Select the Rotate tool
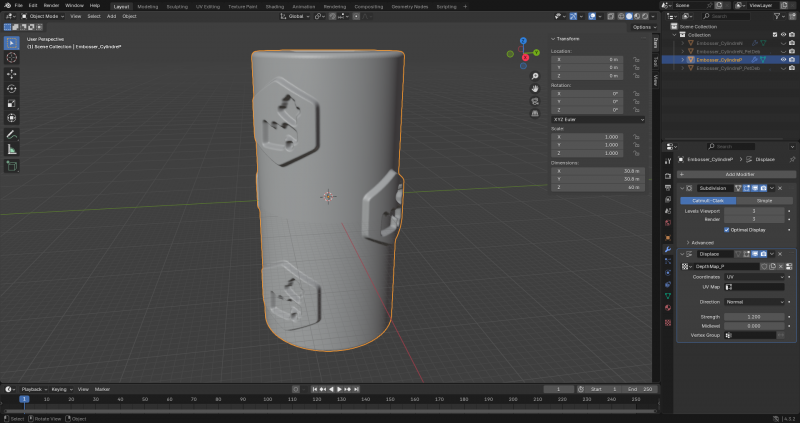The width and height of the screenshot is (800, 423). point(12,88)
